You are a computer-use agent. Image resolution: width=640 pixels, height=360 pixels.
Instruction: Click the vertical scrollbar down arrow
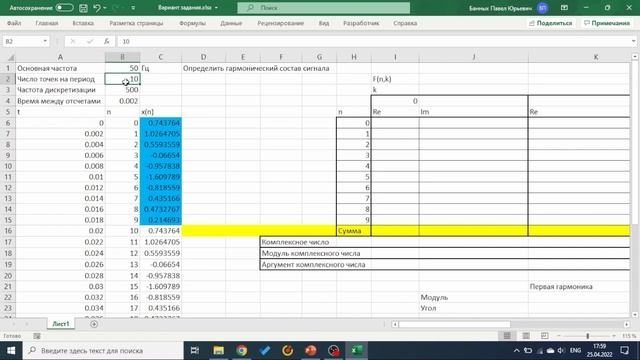coord(635,315)
